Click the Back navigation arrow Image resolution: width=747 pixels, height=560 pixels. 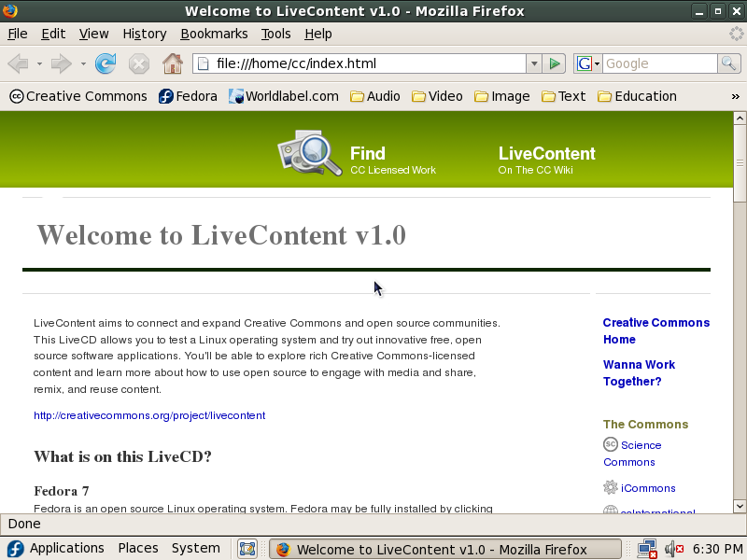tap(18, 63)
